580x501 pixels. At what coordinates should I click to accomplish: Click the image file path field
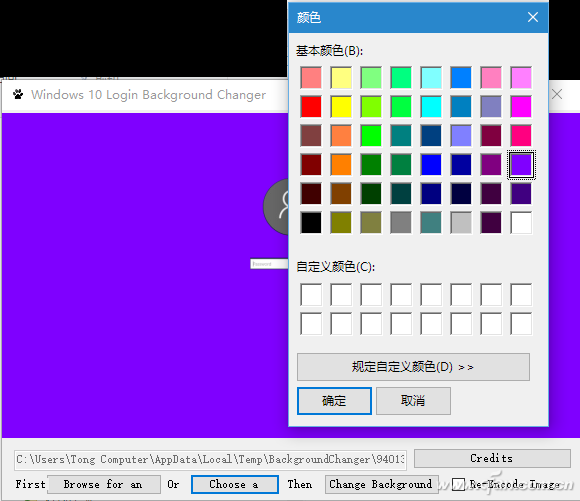pyautogui.click(x=210, y=460)
